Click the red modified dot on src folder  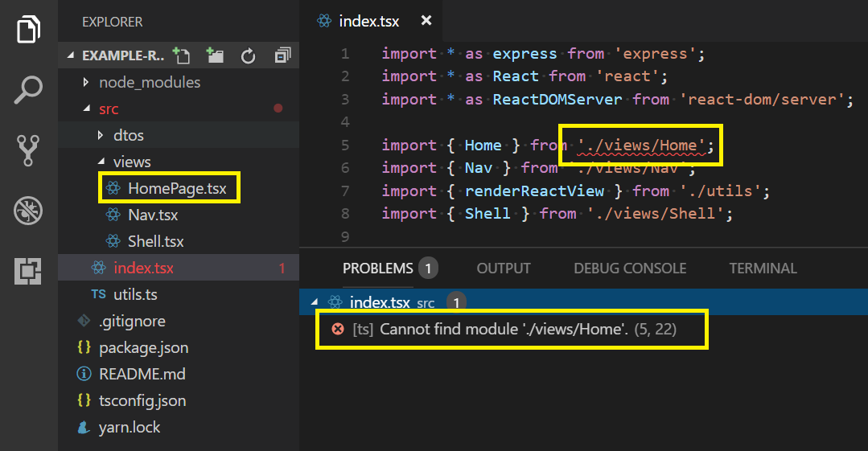[278, 109]
